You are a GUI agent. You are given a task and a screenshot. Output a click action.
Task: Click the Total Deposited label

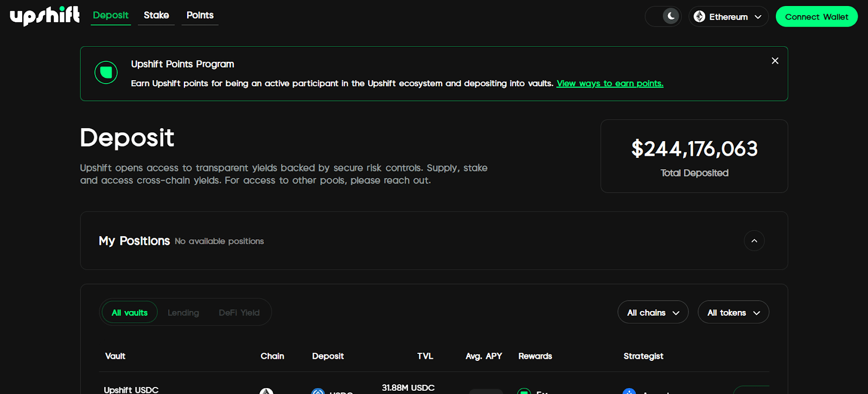click(694, 173)
